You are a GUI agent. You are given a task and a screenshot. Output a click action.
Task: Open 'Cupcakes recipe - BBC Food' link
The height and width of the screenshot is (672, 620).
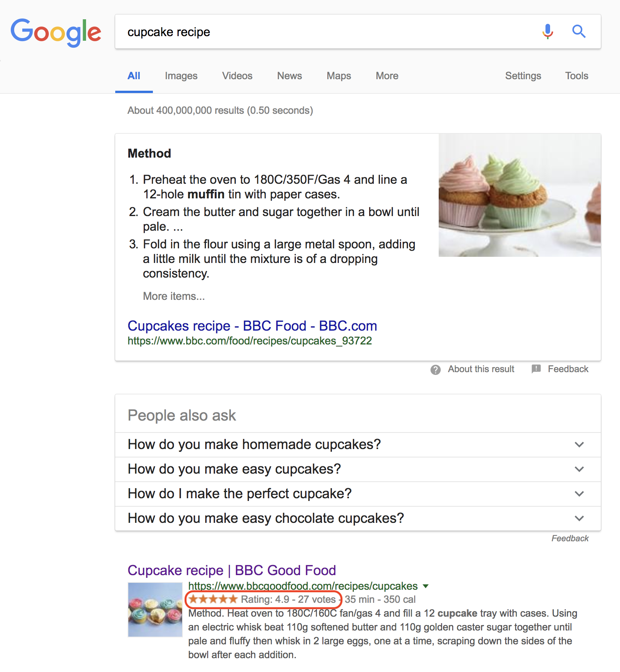tap(252, 326)
